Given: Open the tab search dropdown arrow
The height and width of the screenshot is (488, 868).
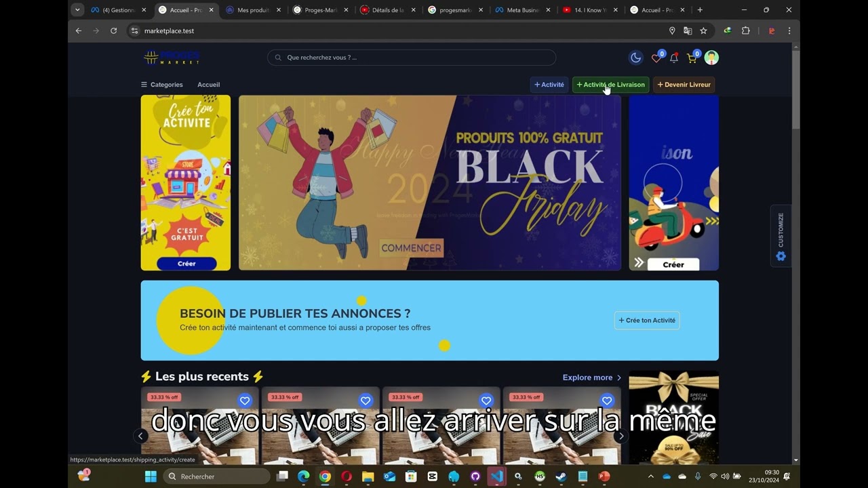Looking at the screenshot, I should click(77, 10).
